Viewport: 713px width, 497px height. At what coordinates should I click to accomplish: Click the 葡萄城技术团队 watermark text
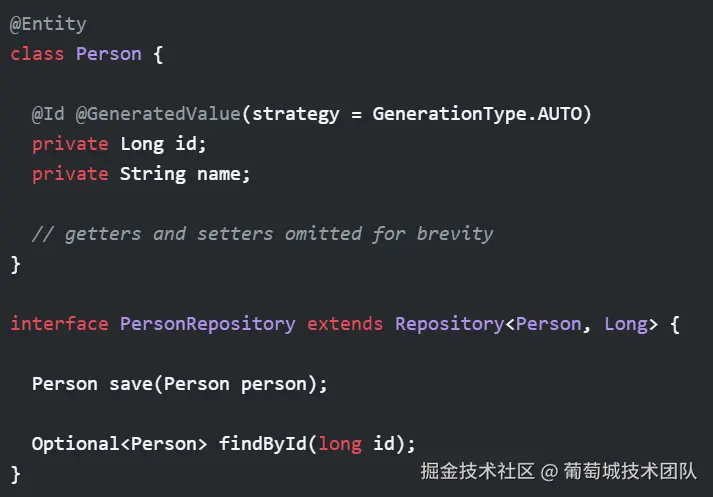(630, 471)
